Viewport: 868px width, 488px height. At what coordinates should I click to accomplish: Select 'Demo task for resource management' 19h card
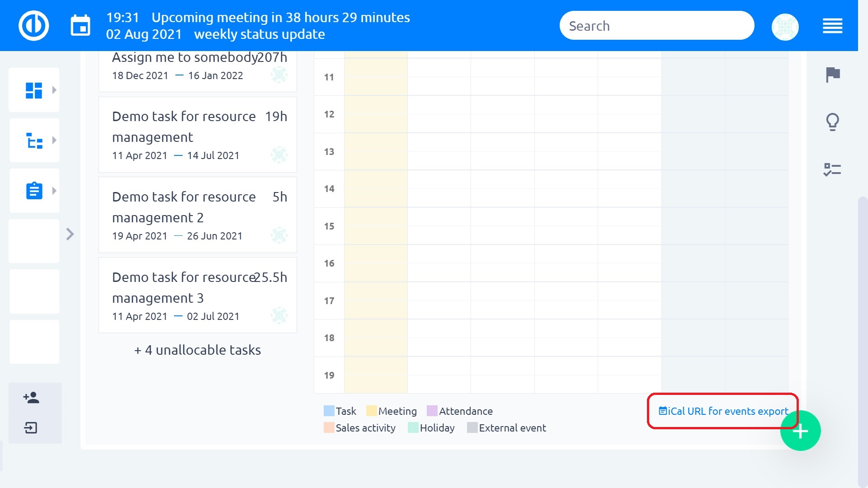[198, 135]
